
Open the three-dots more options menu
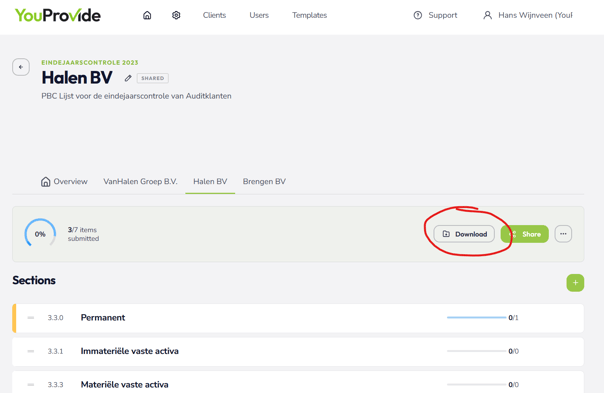pos(563,234)
